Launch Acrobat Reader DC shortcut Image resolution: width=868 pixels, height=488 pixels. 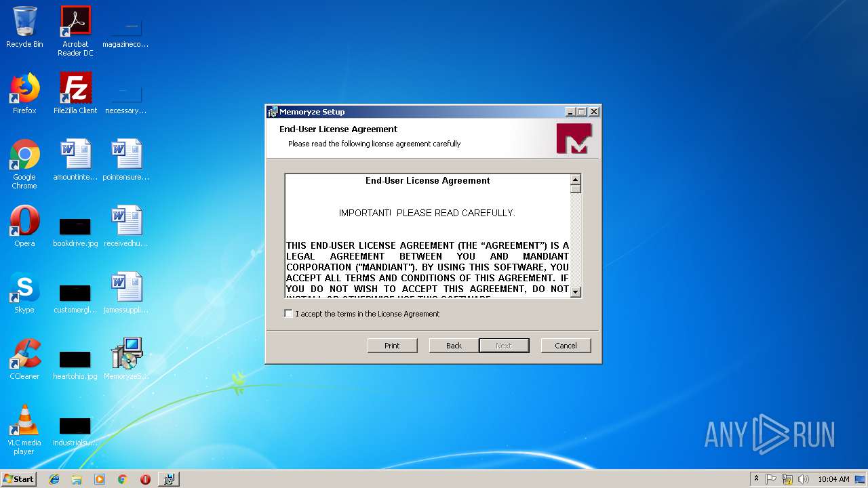click(x=75, y=31)
